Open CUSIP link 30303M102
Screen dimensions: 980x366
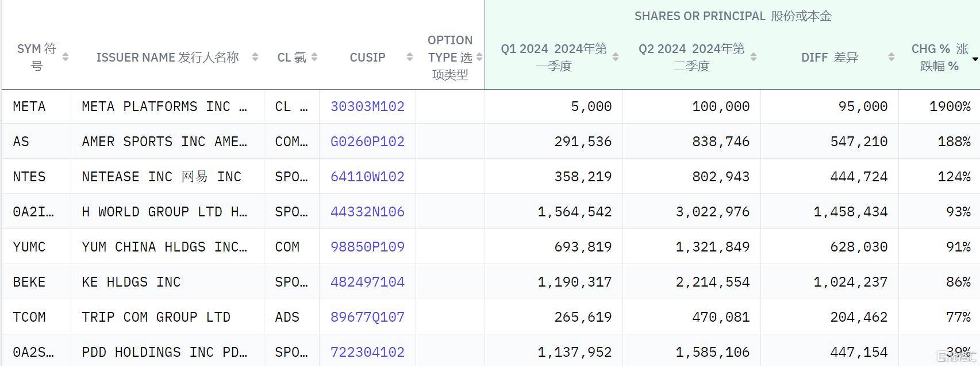367,106
